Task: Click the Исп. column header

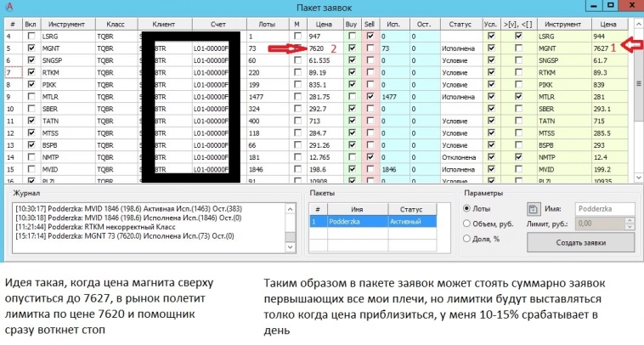Action: tap(394, 25)
